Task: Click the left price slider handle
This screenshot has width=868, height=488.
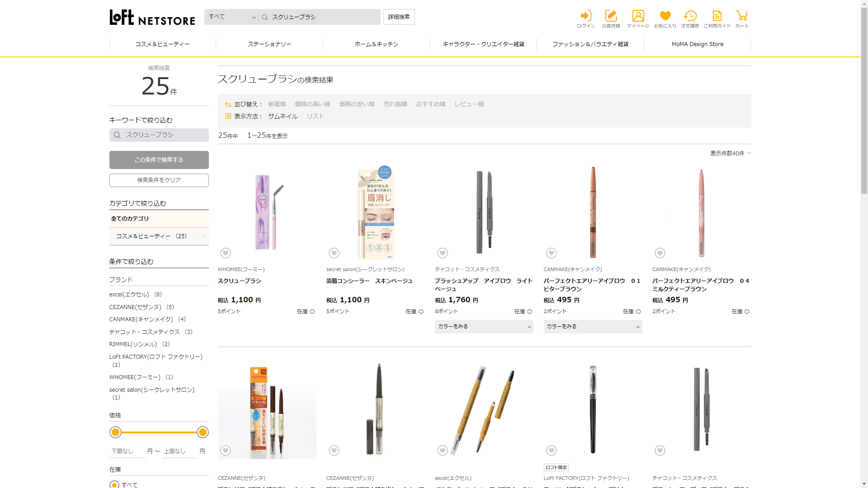Action: (116, 432)
